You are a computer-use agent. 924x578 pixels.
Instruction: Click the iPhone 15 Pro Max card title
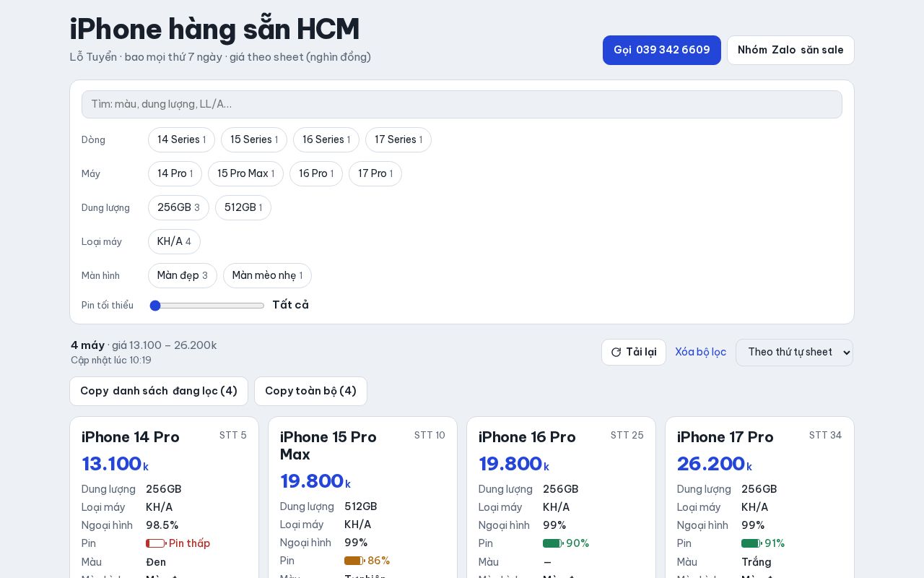[x=328, y=446]
